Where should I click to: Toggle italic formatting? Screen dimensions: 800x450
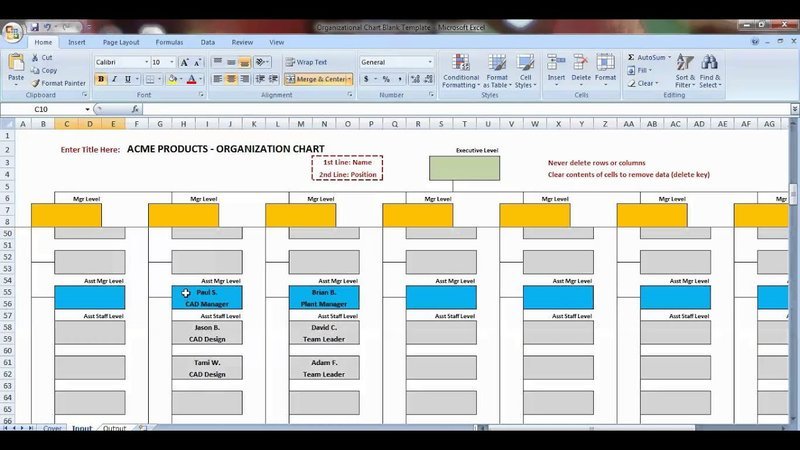pyautogui.click(x=114, y=80)
